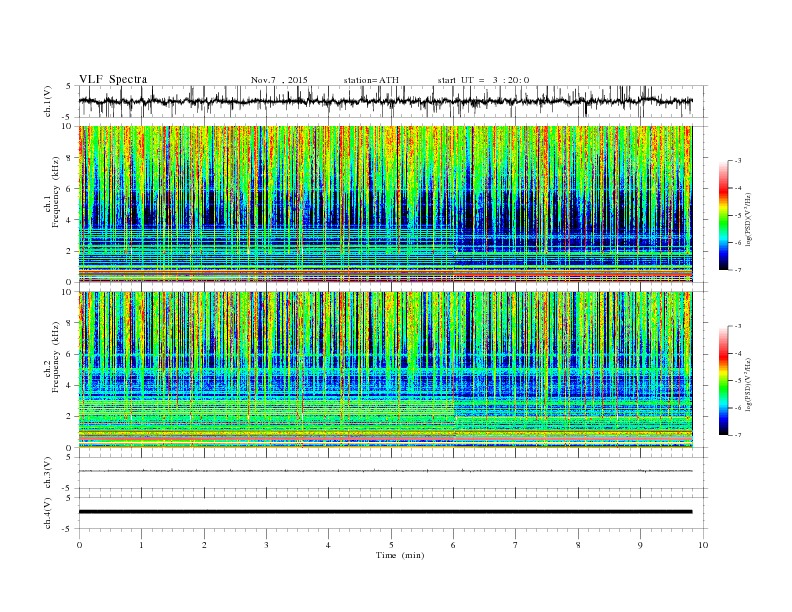Click the "VLF Spectra" plot title

113,79
